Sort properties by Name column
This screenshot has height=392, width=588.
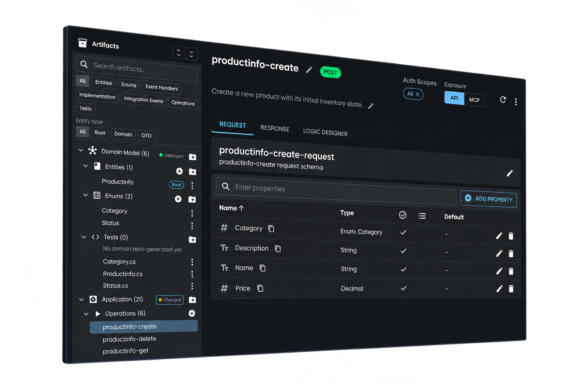[231, 208]
